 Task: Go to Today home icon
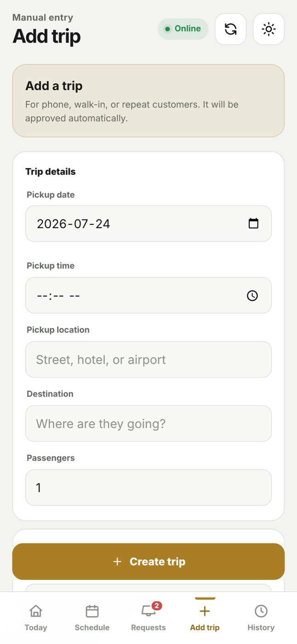tap(36, 611)
